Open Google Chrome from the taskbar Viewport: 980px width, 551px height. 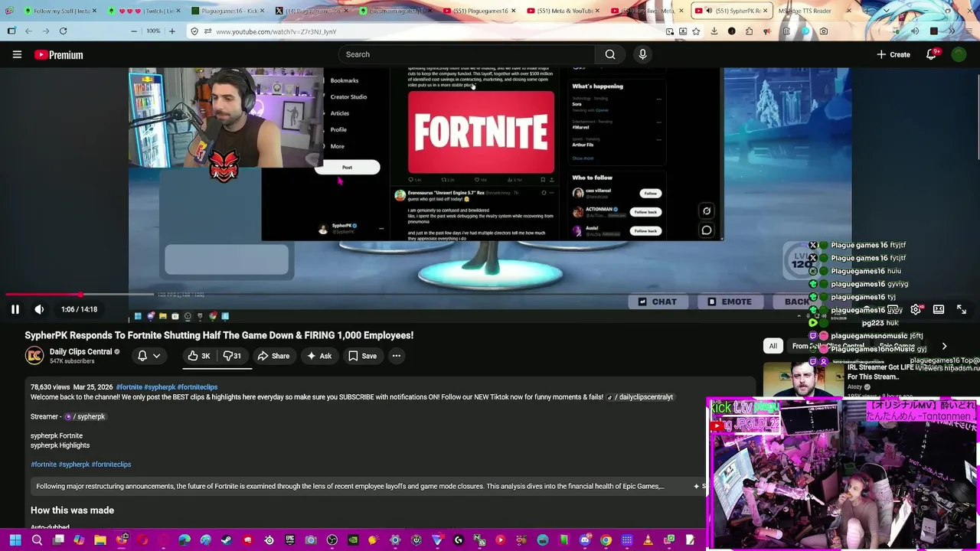tap(606, 540)
